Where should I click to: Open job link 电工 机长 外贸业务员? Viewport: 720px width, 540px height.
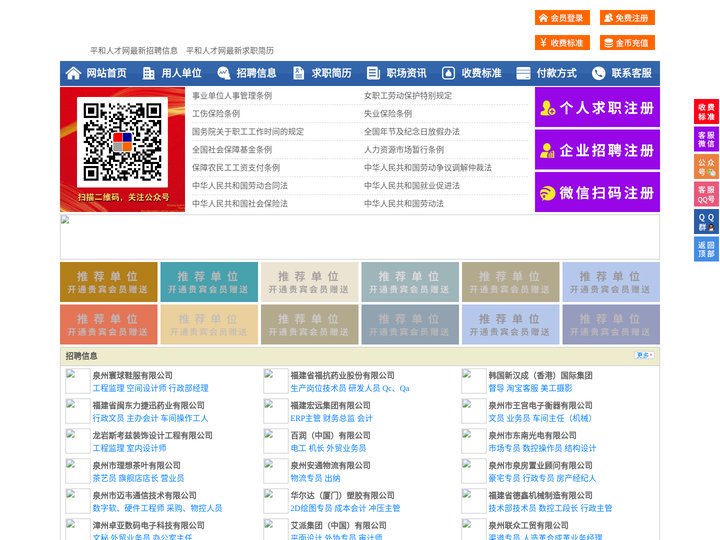(328, 448)
